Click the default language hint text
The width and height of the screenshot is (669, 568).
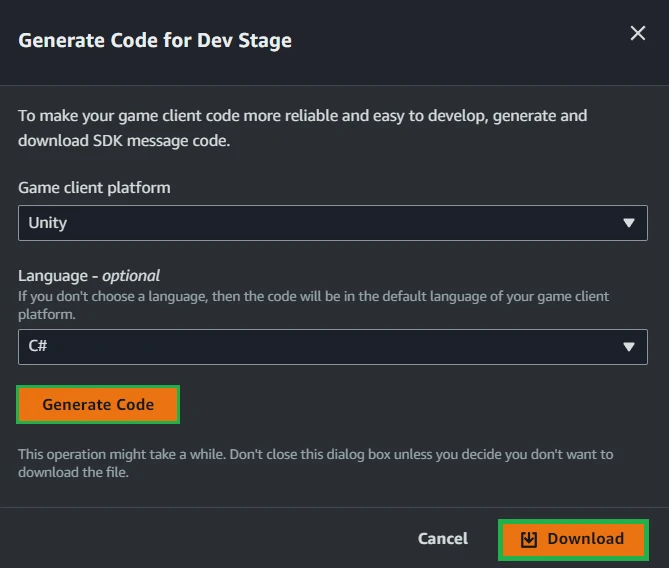[313, 304]
